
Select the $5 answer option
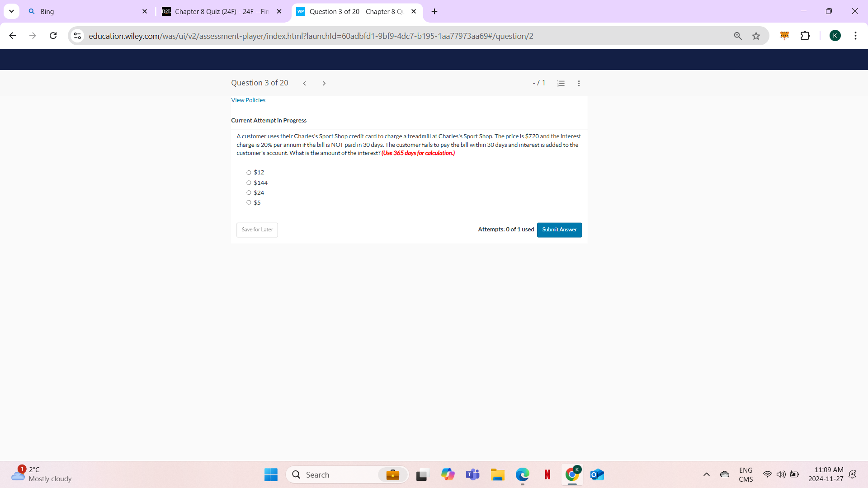click(x=249, y=202)
